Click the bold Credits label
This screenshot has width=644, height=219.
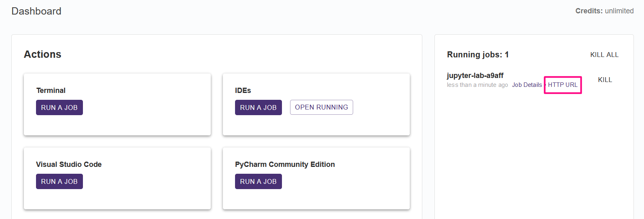[589, 11]
